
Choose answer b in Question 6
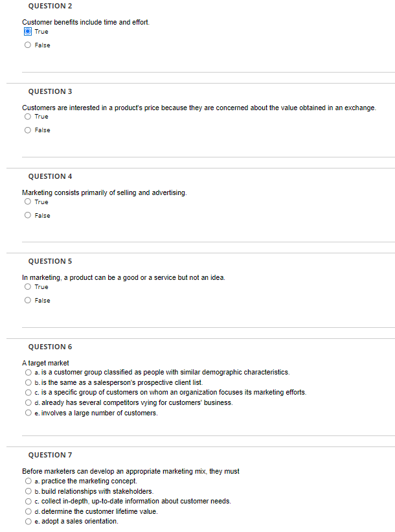pos(27,382)
